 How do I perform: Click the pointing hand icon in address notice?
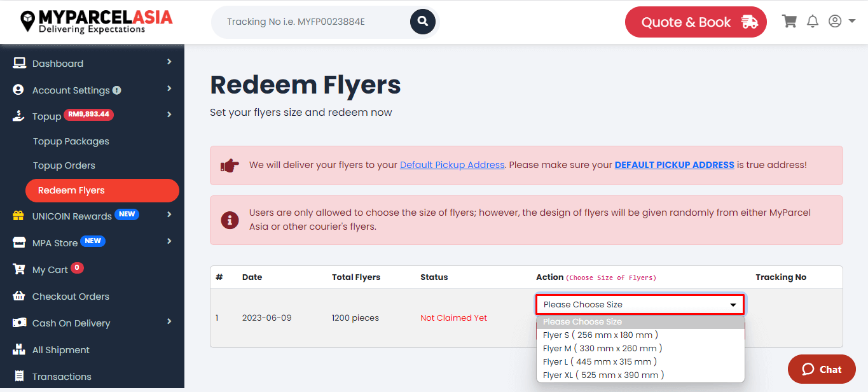pyautogui.click(x=230, y=165)
